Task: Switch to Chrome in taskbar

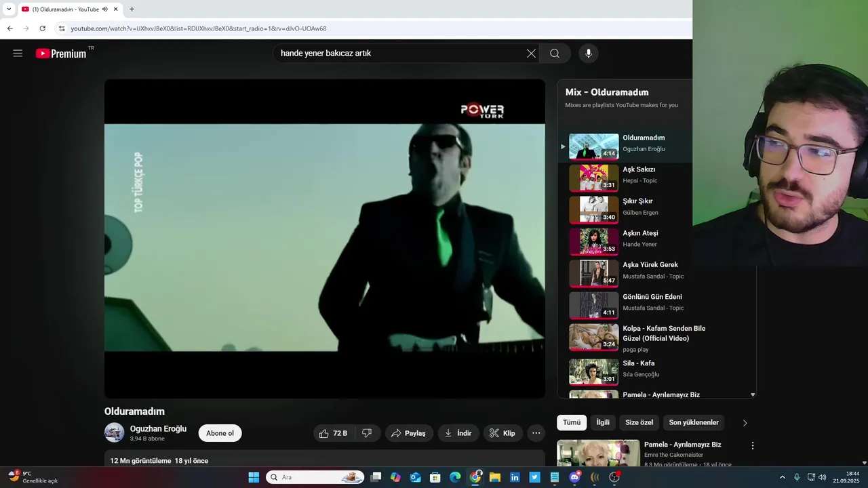Action: [475, 477]
